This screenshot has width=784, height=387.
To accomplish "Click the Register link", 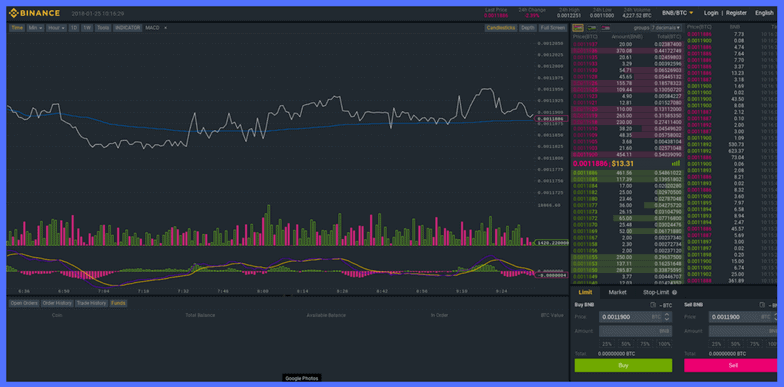I will 736,13.
